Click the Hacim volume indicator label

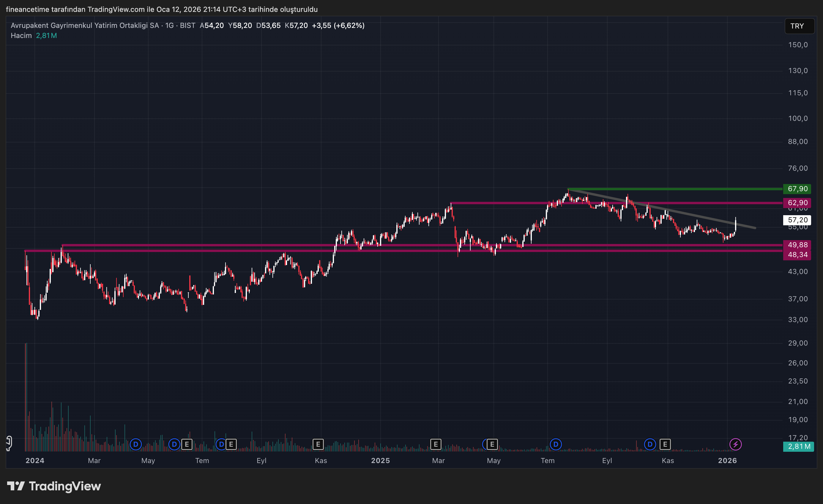pos(21,35)
